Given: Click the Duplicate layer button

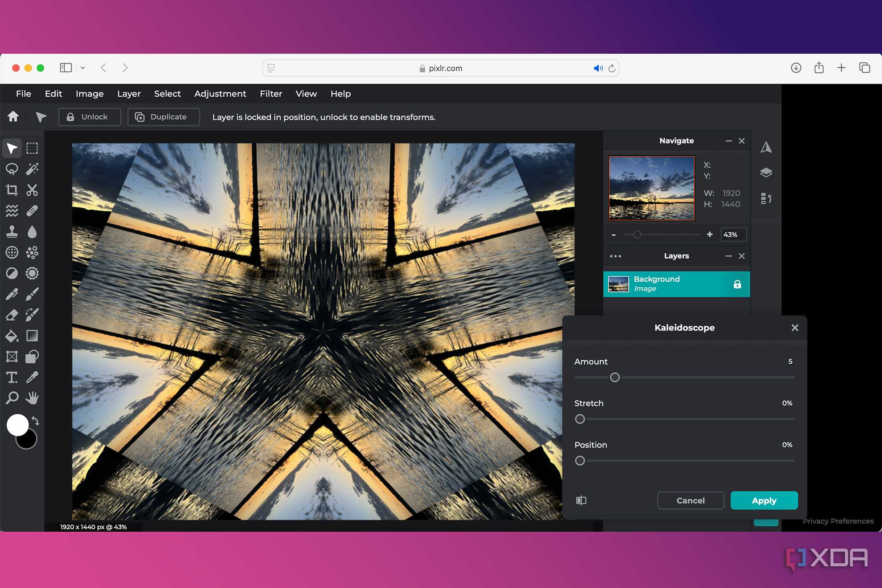Looking at the screenshot, I should click(x=163, y=117).
